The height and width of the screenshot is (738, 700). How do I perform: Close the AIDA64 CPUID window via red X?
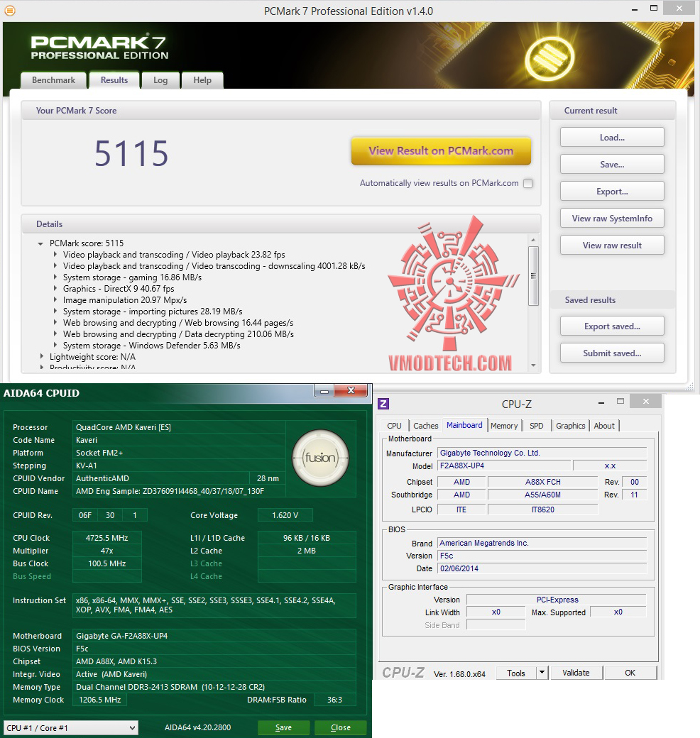[351, 391]
